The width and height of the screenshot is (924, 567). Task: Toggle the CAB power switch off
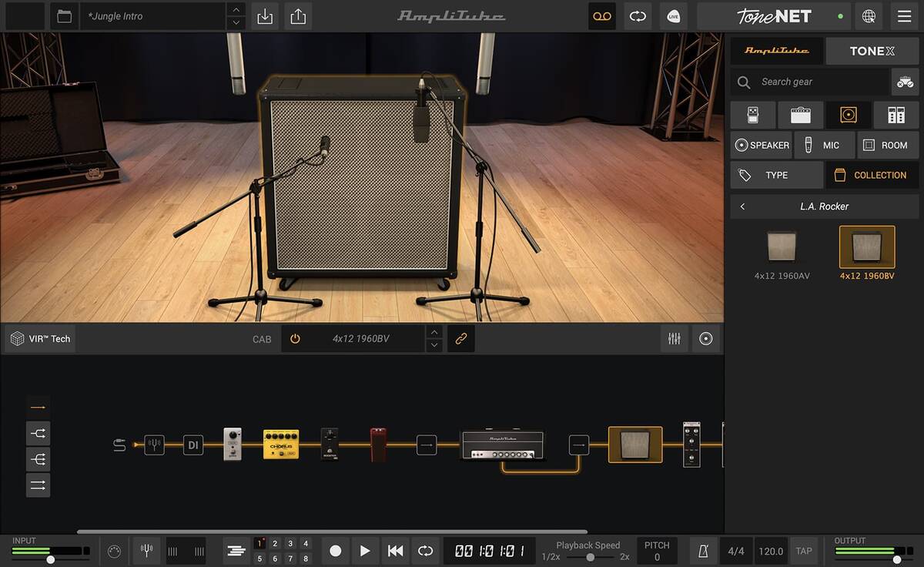(296, 338)
